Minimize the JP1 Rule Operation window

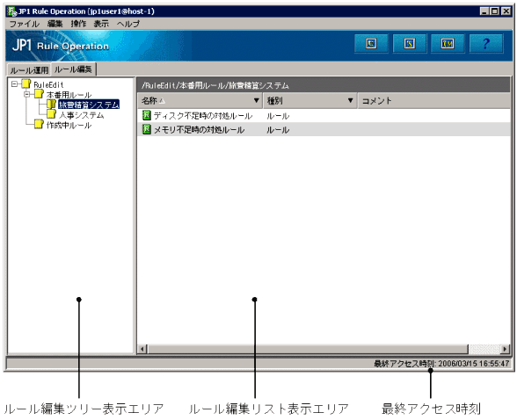point(484,11)
